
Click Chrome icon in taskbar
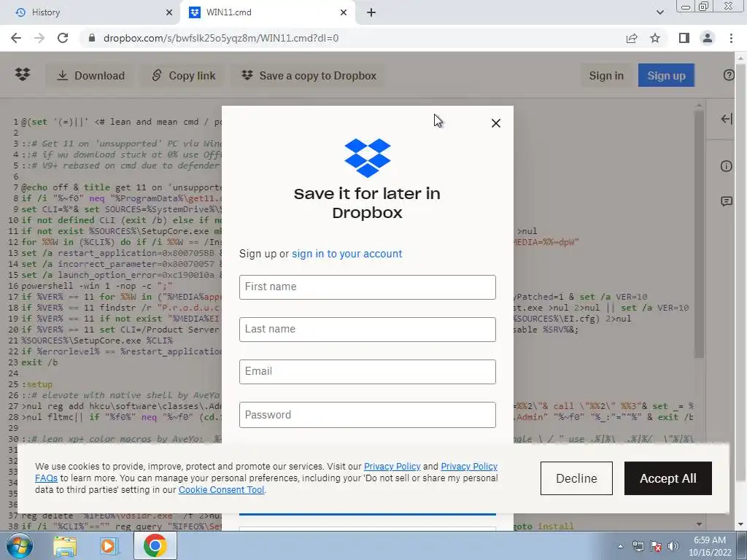tap(155, 546)
